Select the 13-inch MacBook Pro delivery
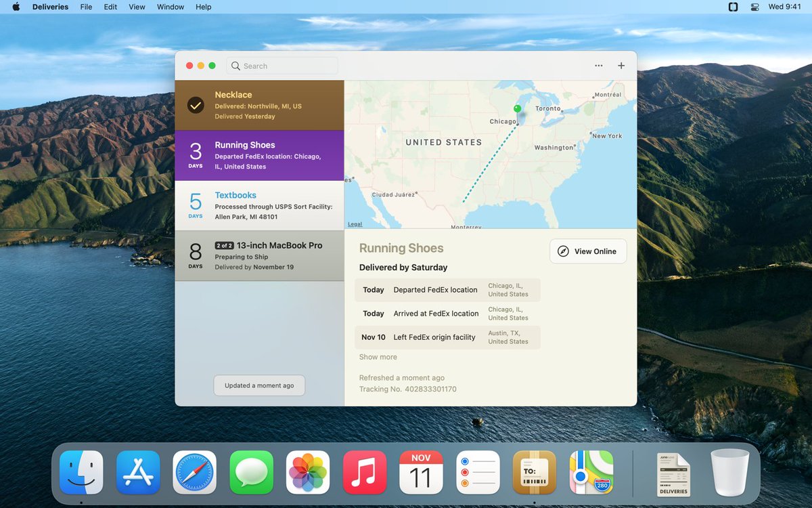The width and height of the screenshot is (812, 508). point(259,256)
